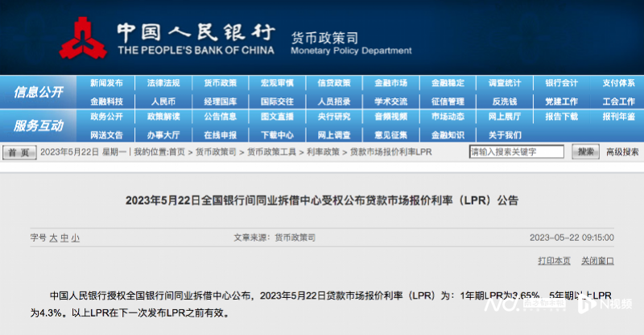Choose 下载中心 link
The image size is (644, 335).
277,134
